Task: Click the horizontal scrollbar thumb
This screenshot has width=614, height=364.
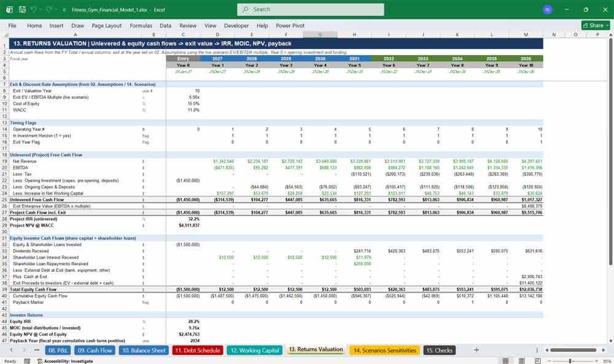Action: point(573,350)
